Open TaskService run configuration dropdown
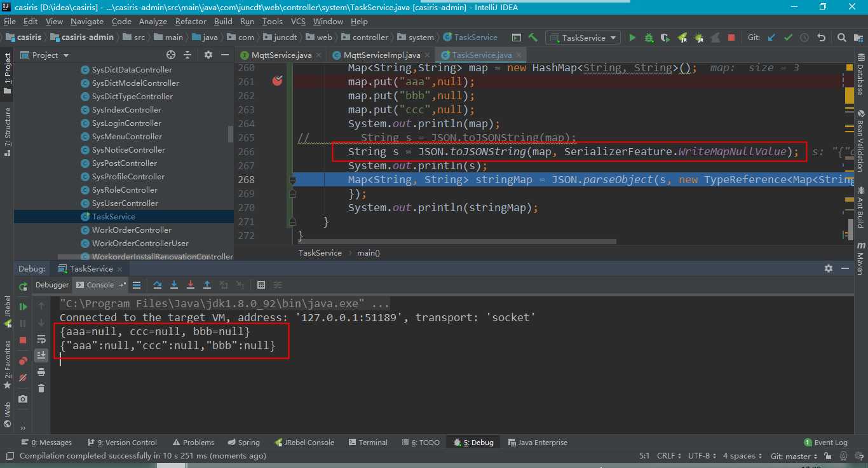Viewport: 868px width, 468px height. pos(583,38)
